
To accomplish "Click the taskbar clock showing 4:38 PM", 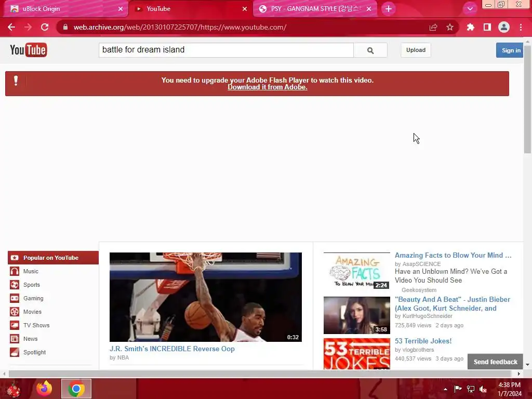I will (x=510, y=389).
